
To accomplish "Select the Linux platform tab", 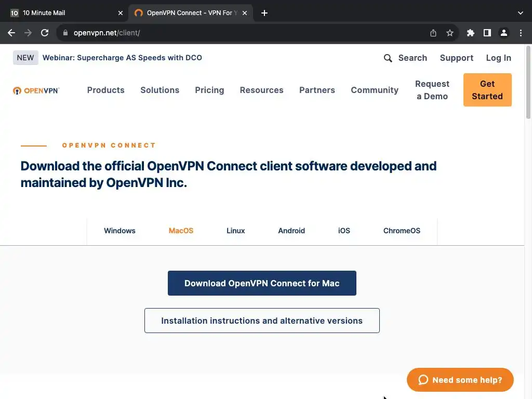I will tap(235, 231).
